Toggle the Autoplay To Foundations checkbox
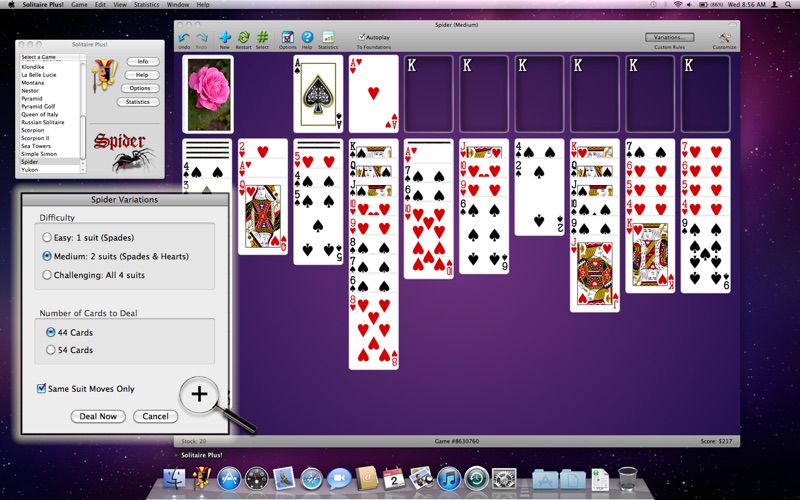Image resolution: width=800 pixels, height=500 pixels. [361, 37]
